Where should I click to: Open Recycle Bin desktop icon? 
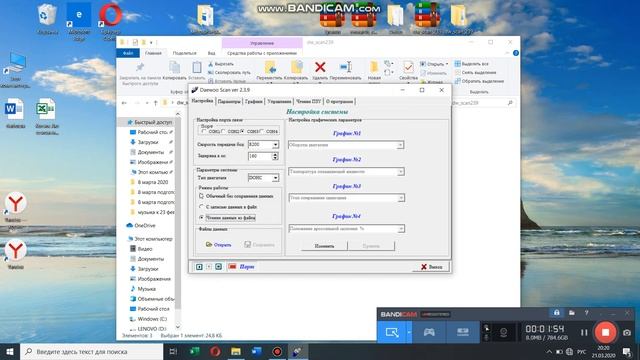47,15
